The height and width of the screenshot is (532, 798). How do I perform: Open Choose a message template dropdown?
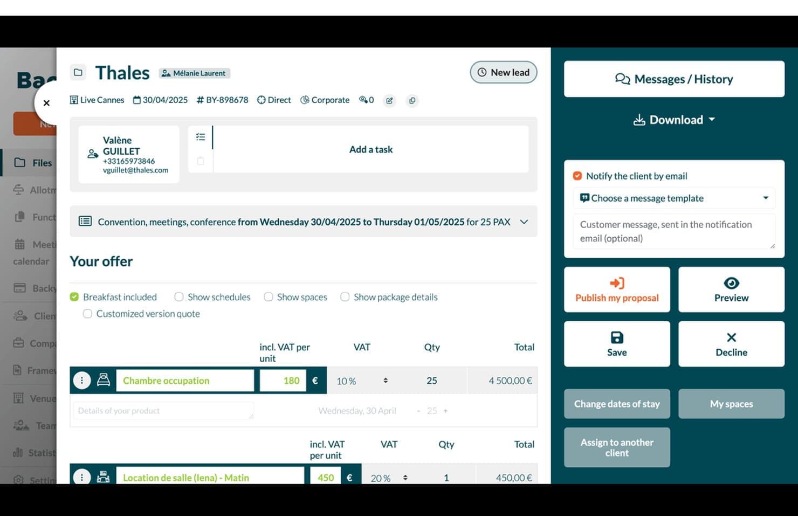[x=674, y=198]
